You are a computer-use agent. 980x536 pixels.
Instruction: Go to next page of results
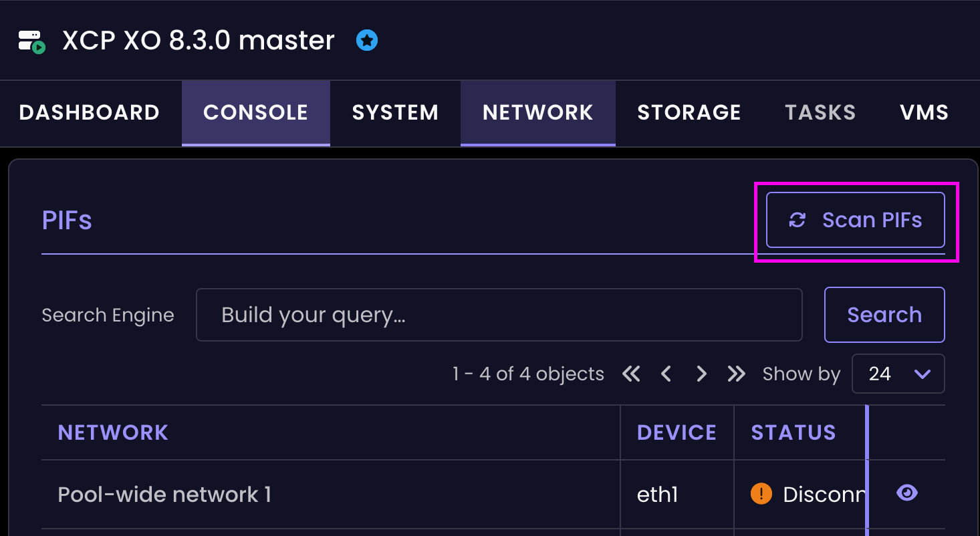pos(701,374)
